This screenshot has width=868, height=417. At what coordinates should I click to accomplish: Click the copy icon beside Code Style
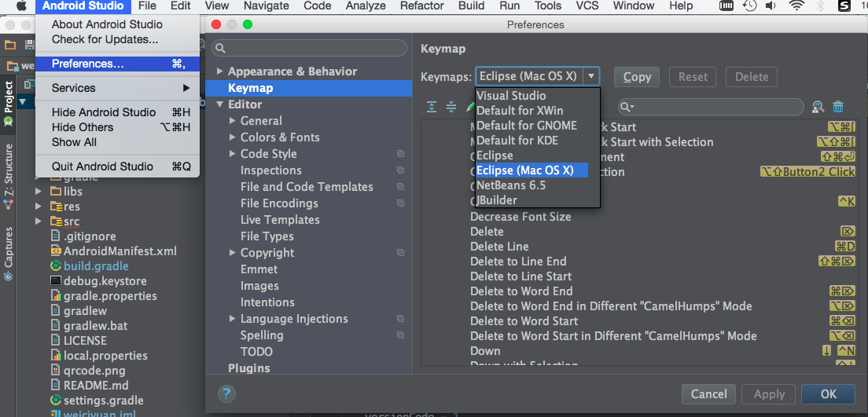[x=400, y=154]
